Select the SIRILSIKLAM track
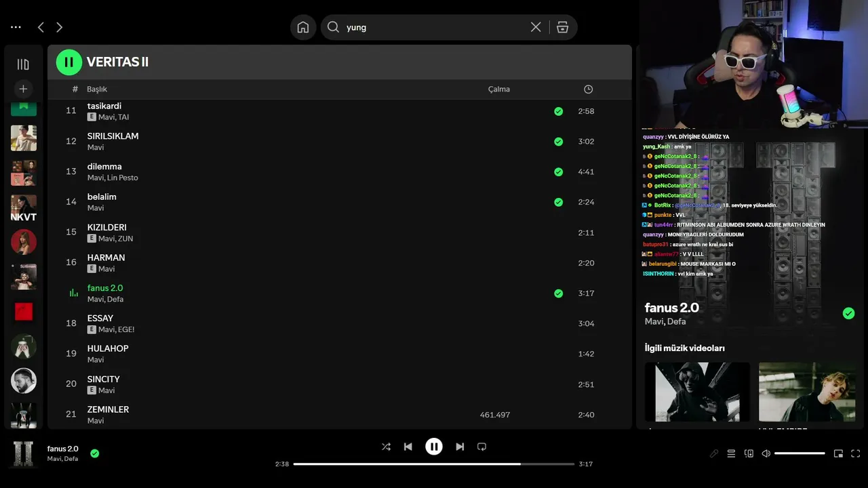The image size is (868, 488). point(339,142)
